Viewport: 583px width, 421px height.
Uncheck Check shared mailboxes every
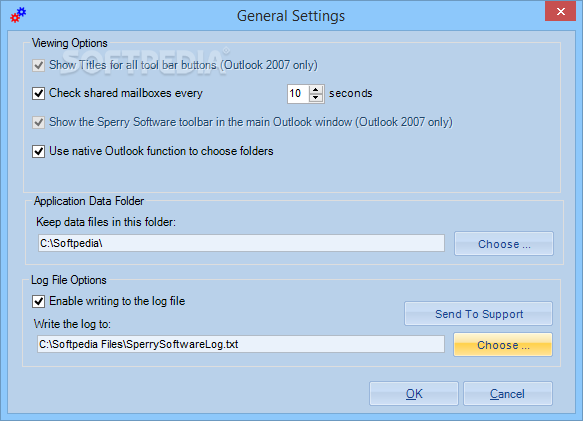39,93
